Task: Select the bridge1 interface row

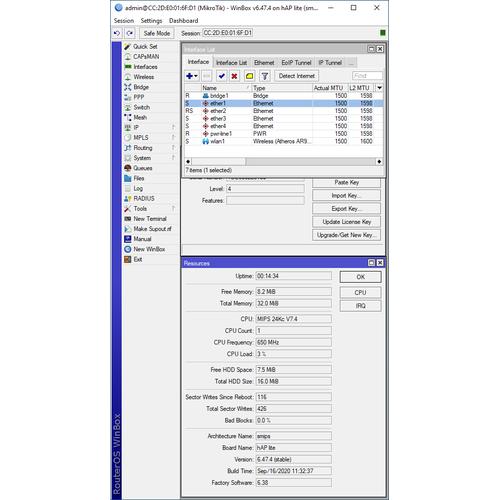Action: (284, 96)
